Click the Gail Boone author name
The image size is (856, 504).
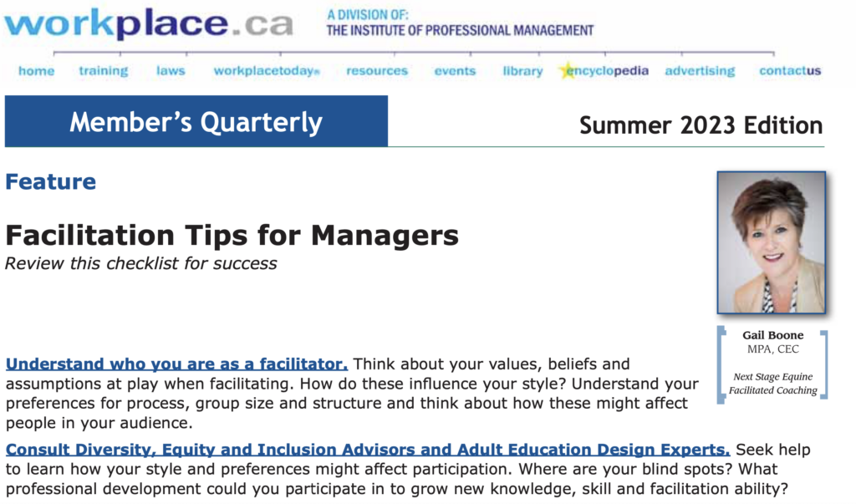[772, 336]
